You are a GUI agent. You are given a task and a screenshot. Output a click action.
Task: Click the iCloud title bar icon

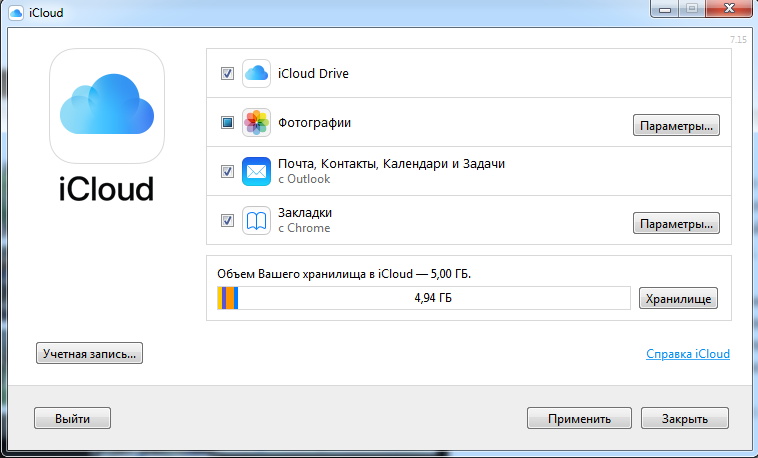click(16, 13)
